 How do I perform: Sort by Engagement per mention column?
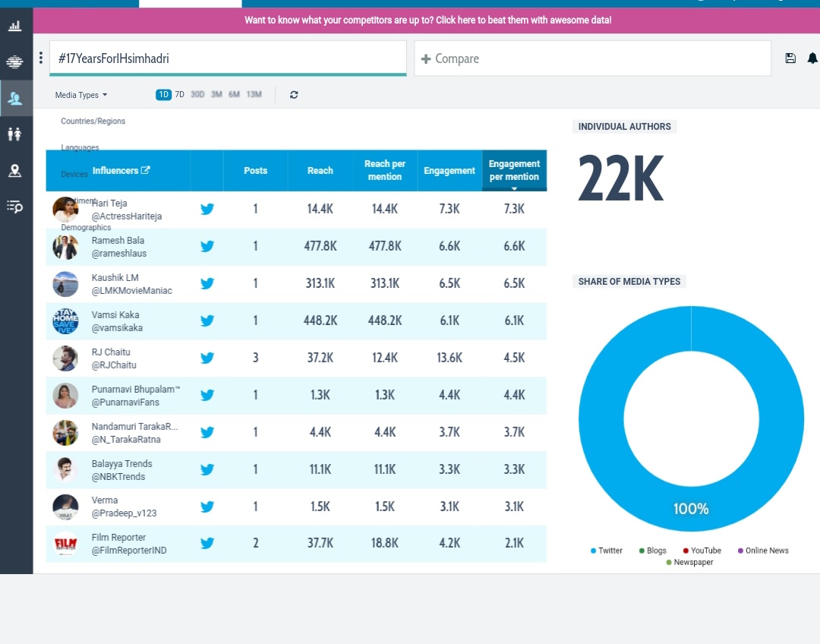514,171
